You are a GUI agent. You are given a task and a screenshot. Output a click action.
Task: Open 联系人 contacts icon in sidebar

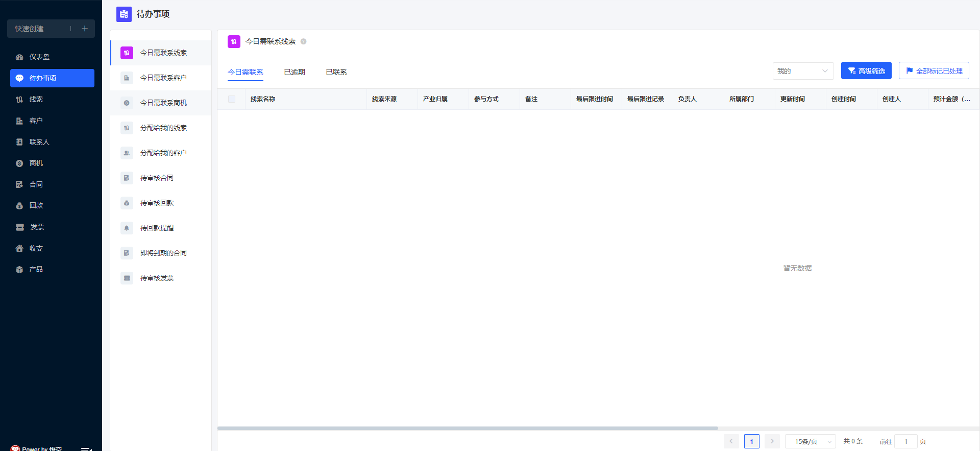point(19,142)
